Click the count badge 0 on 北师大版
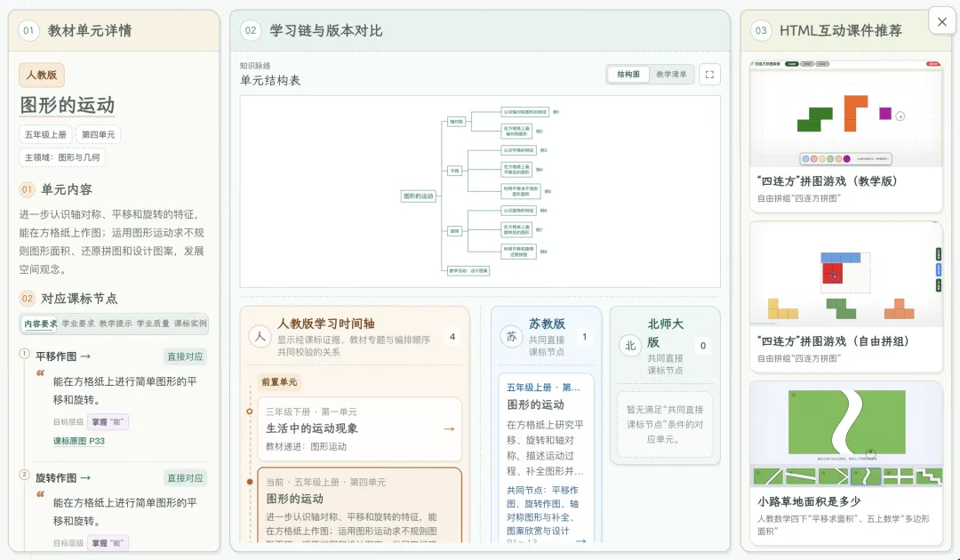Image resolution: width=960 pixels, height=560 pixels. (x=703, y=346)
